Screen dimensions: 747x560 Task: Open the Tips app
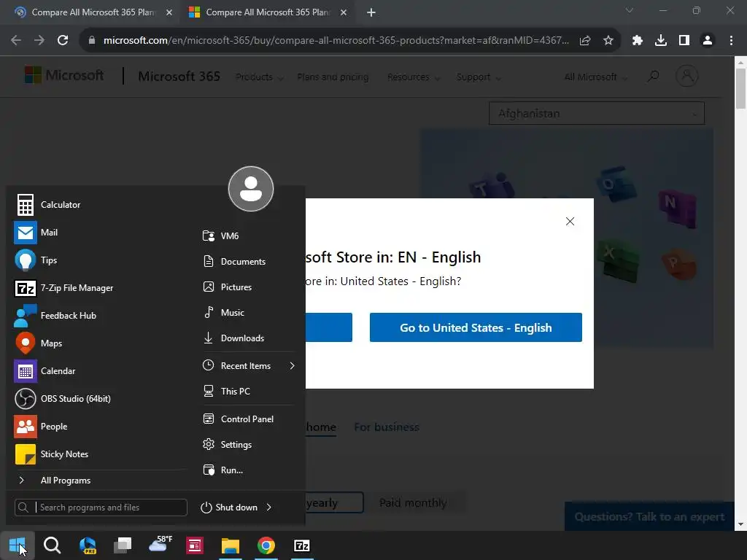coord(36,260)
